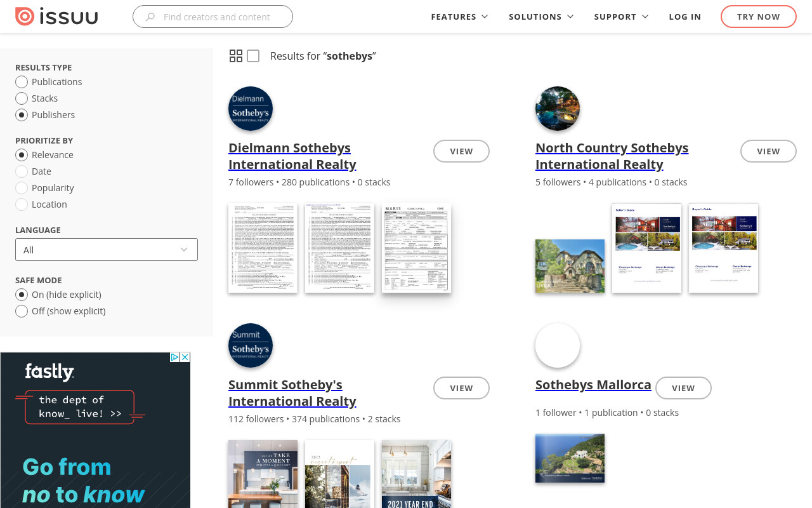Image resolution: width=812 pixels, height=508 pixels.
Task: Open Summit resort report thumbnail
Action: click(339, 474)
